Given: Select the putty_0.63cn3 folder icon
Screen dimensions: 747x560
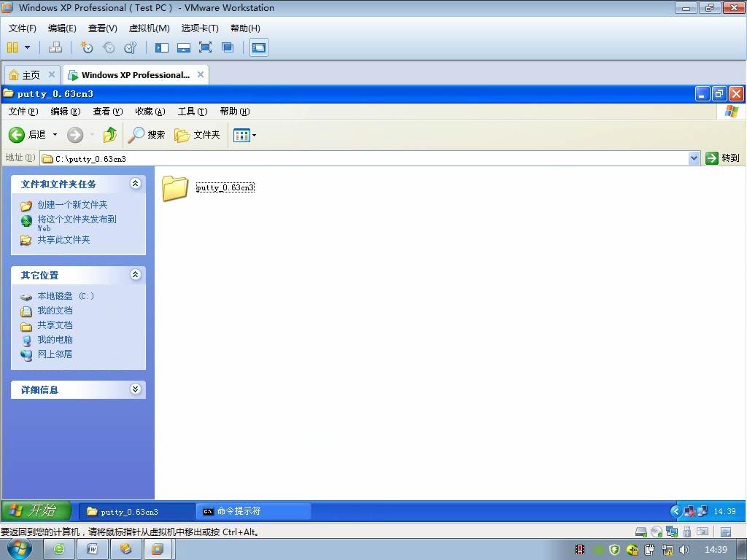Looking at the screenshot, I should click(175, 188).
